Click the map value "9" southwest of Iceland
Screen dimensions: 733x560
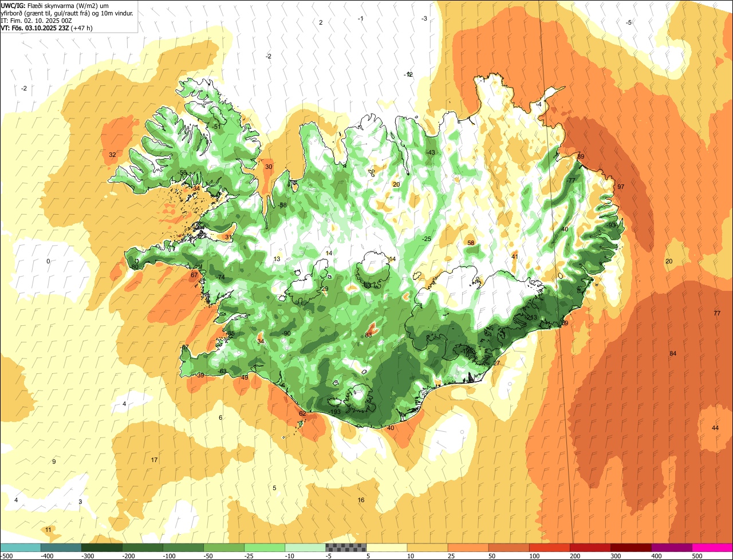click(x=54, y=462)
